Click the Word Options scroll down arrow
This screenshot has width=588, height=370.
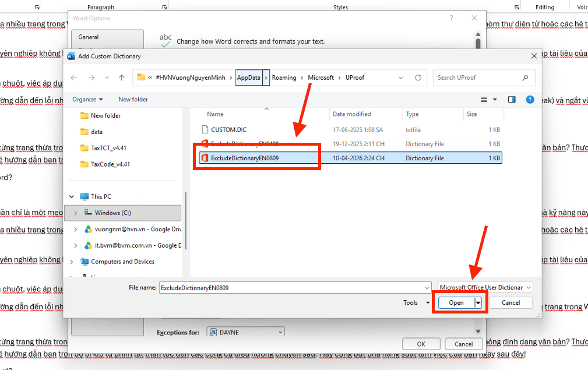[x=478, y=331]
